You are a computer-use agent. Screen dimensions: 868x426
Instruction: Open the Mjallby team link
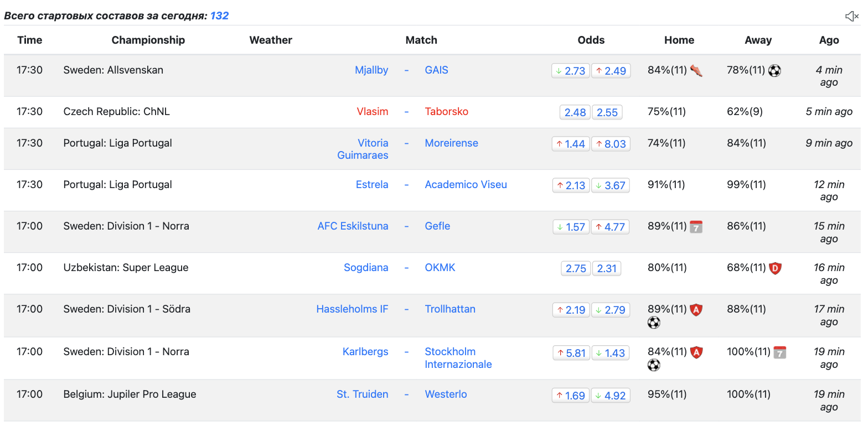(371, 70)
